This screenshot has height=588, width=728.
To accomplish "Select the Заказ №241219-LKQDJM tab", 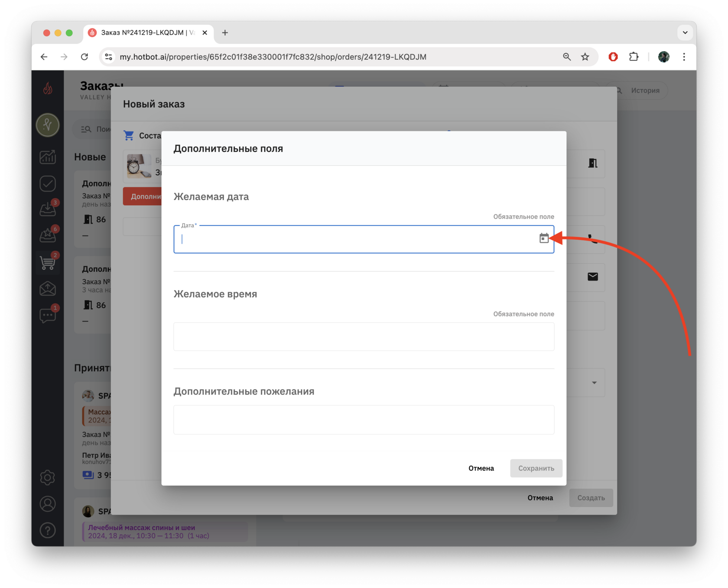I will (148, 33).
